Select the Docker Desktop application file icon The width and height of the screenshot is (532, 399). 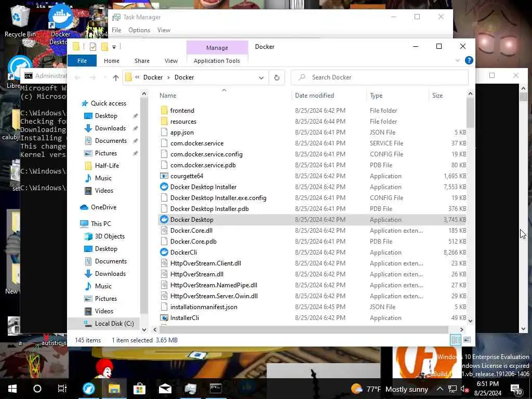coord(164,220)
